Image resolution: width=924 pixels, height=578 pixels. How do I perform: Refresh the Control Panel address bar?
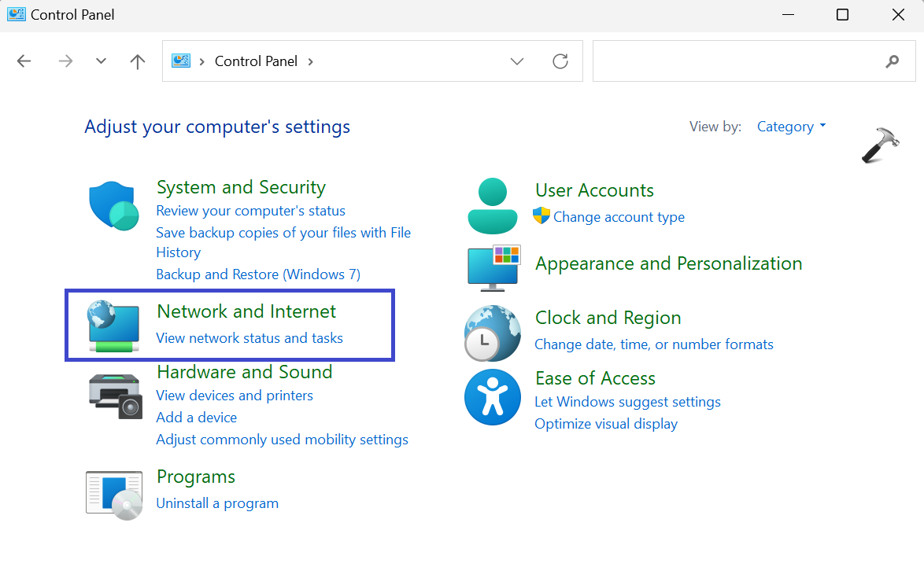point(560,61)
